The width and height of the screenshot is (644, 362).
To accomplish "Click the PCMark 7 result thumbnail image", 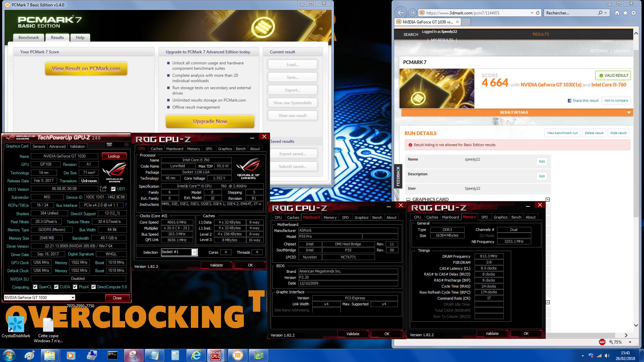I will (437, 88).
